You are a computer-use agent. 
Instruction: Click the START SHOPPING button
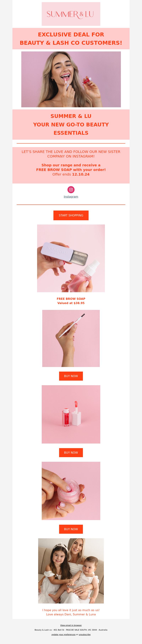(x=71, y=215)
